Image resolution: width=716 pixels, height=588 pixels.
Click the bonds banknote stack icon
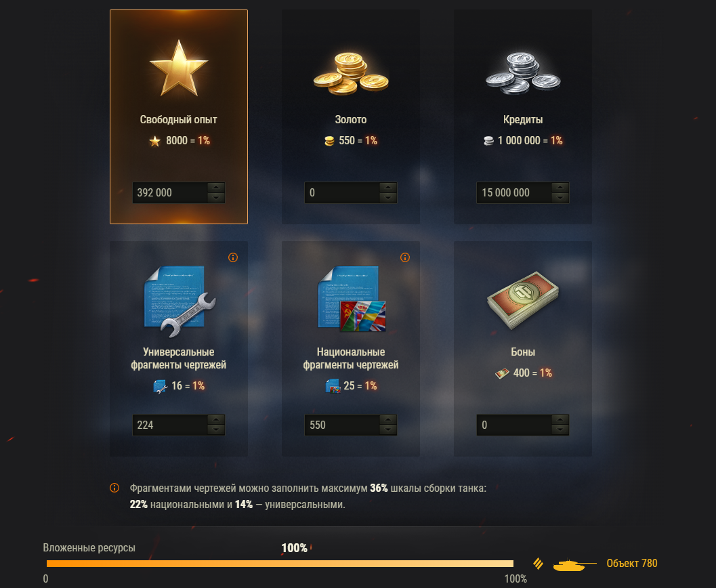click(x=523, y=300)
